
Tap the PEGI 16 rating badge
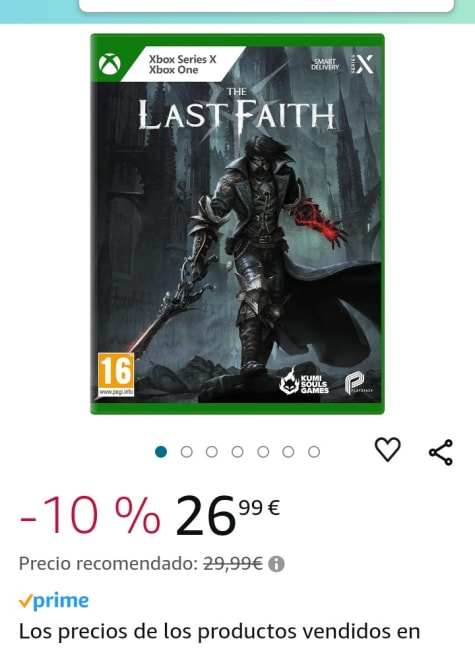116,375
